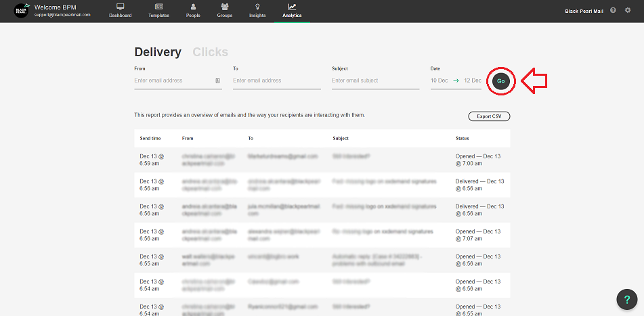
Task: Click the Black Pearl logo
Action: (22, 11)
